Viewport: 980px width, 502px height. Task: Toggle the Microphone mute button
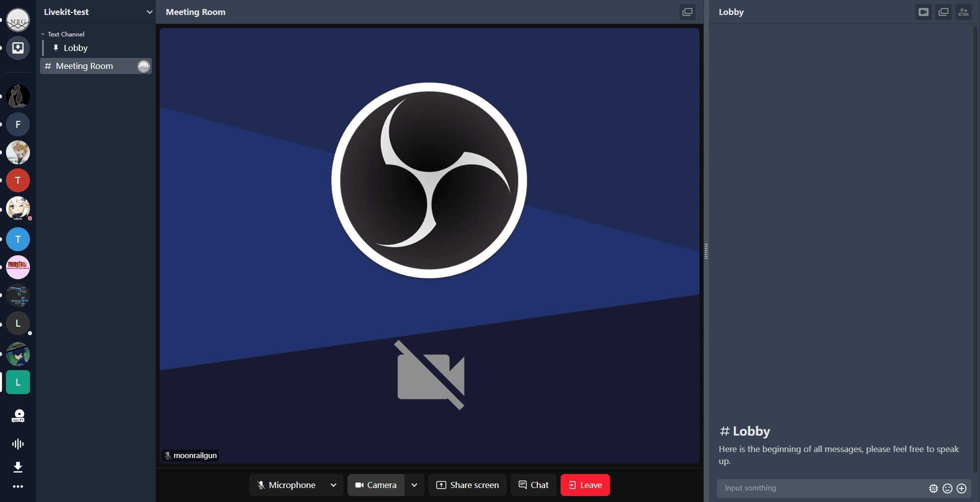pos(287,485)
